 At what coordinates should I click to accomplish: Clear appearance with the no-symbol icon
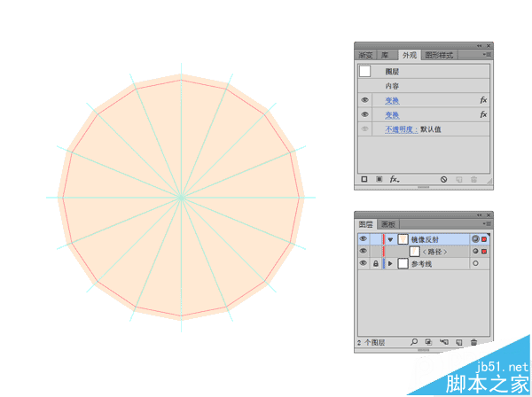(x=444, y=179)
